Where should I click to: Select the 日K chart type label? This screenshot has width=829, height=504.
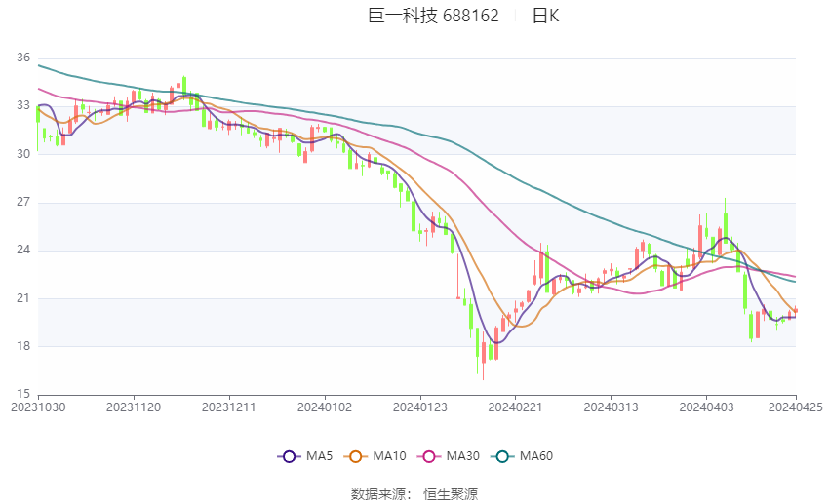[545, 16]
